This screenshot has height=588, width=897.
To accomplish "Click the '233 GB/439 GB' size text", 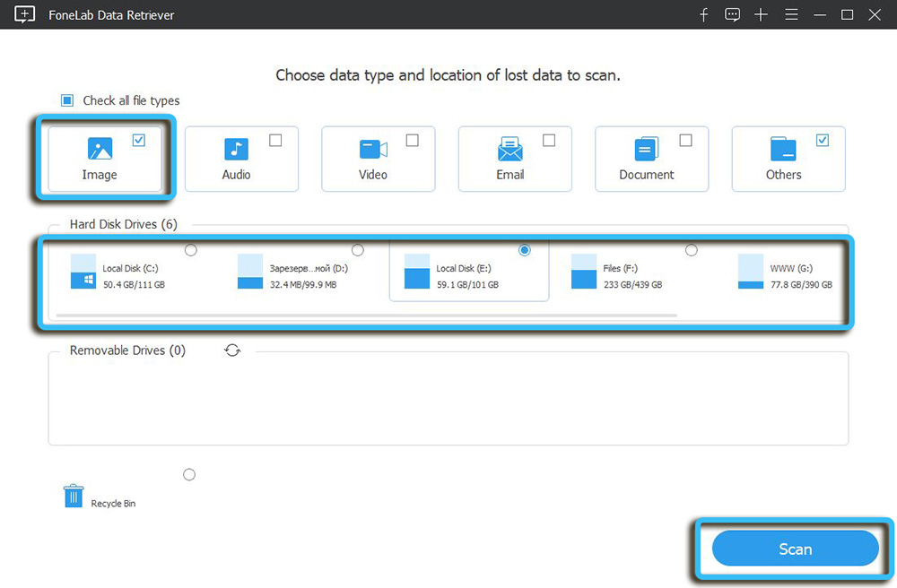I will (x=632, y=284).
